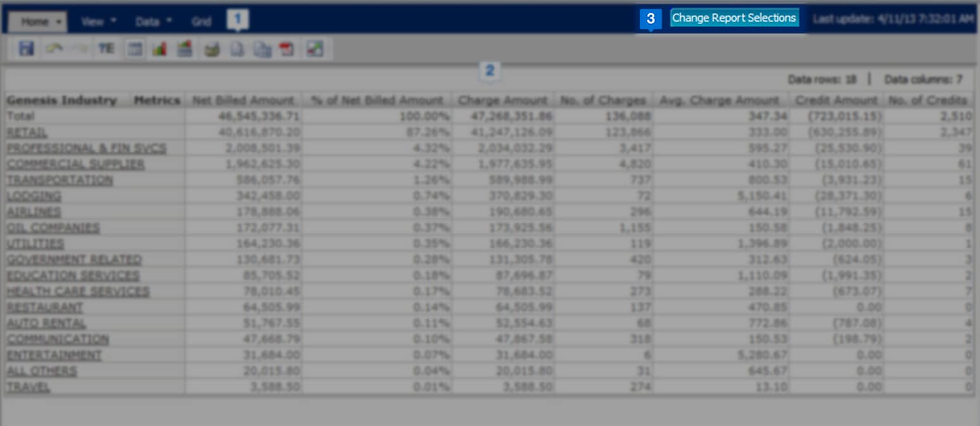This screenshot has height=426, width=980.
Task: Open the AIRLINES industry link
Action: click(34, 211)
